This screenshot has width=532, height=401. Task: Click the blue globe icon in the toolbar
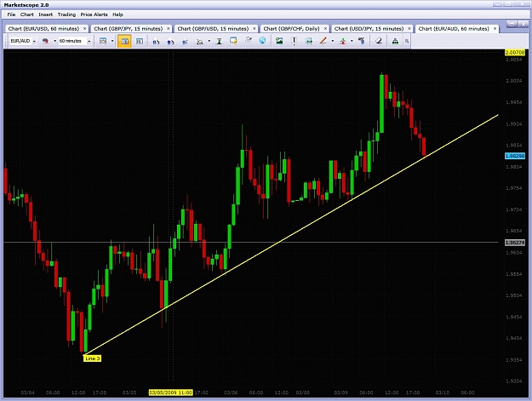pos(262,41)
